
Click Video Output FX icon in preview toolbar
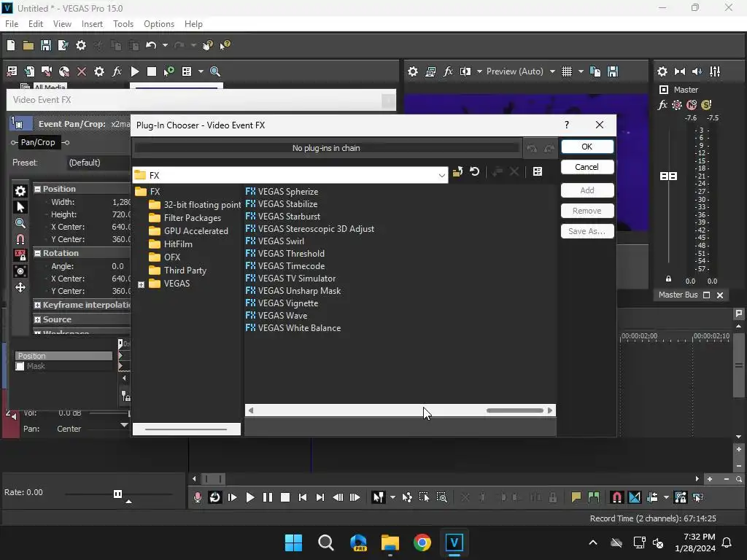click(x=448, y=71)
